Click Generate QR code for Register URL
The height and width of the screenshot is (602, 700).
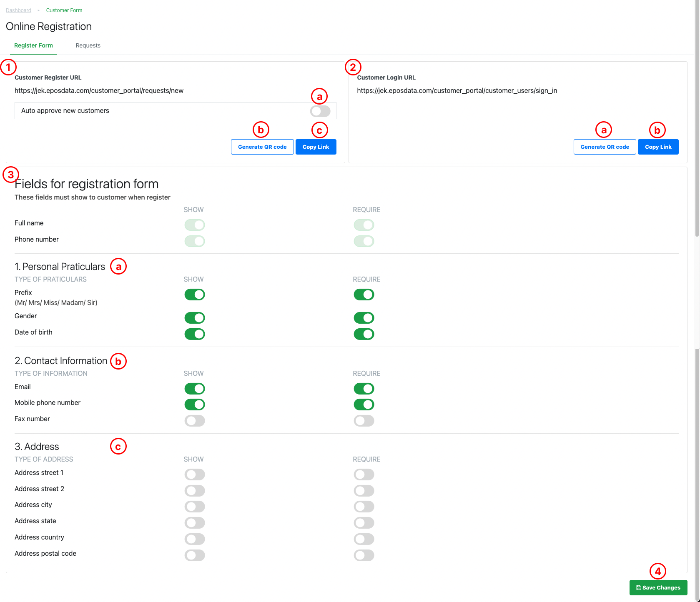[262, 147]
